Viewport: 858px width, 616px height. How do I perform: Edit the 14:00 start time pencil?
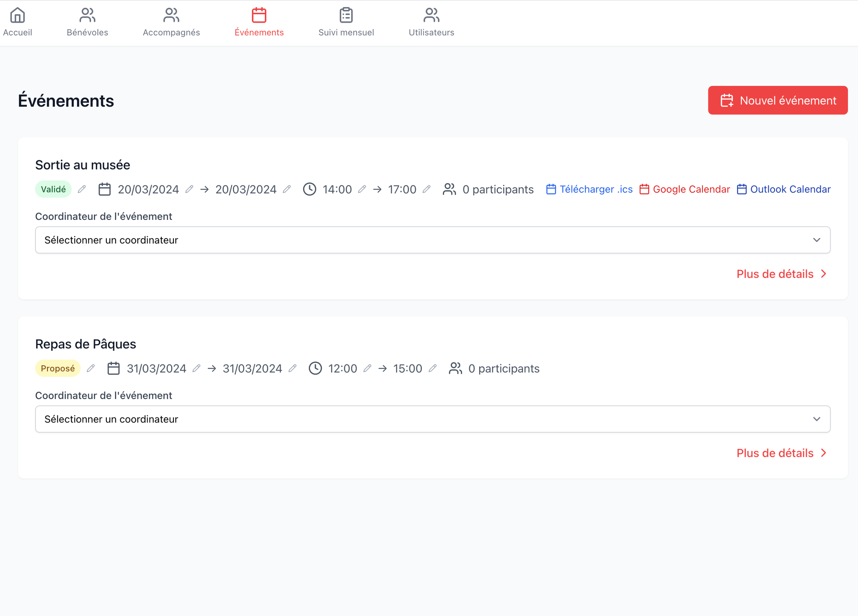click(x=362, y=189)
